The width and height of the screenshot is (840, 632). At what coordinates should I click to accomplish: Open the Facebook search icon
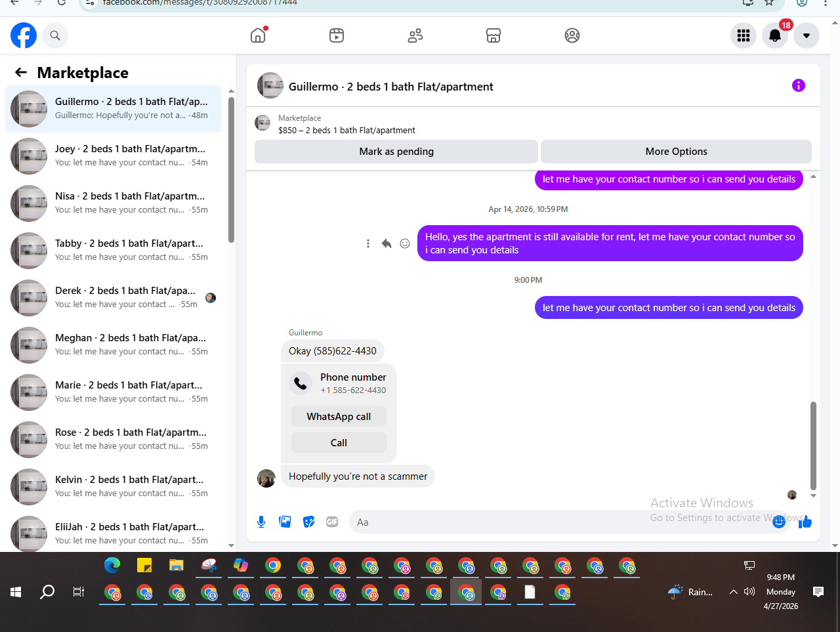pyautogui.click(x=55, y=35)
